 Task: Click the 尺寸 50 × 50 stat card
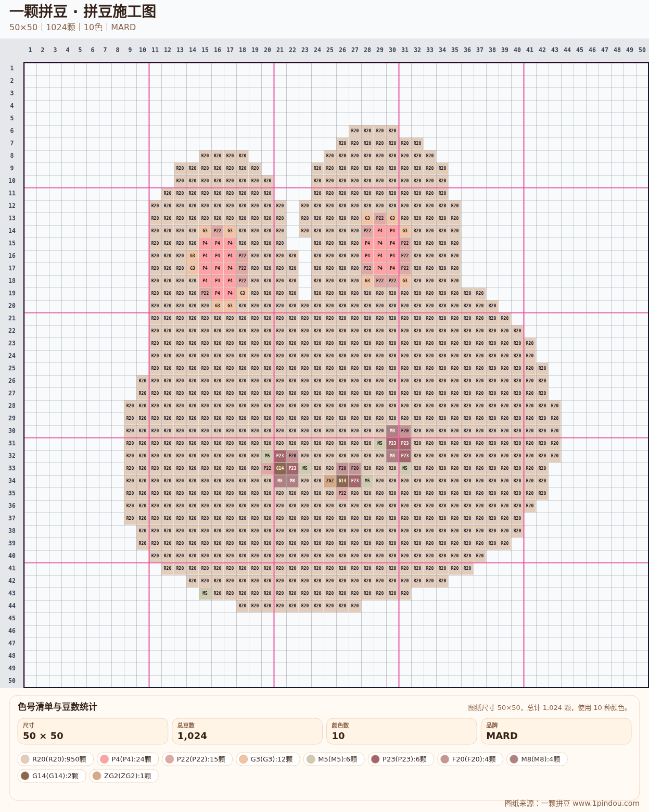tap(93, 731)
